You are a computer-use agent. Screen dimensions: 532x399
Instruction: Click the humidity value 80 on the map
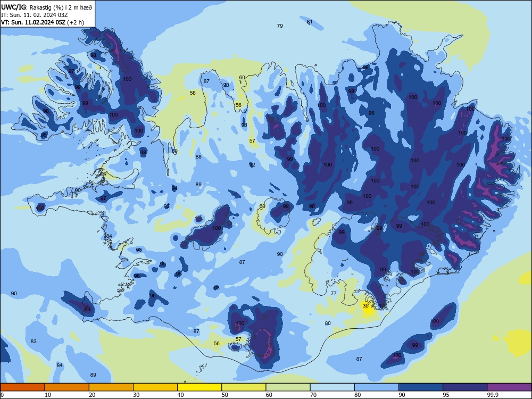coord(328,323)
